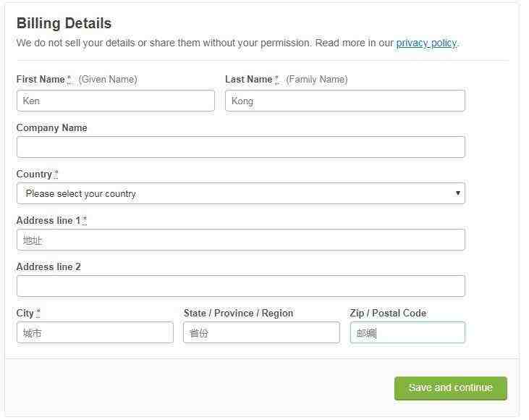Focus the Address line 1 input
The image size is (529, 420).
point(241,240)
